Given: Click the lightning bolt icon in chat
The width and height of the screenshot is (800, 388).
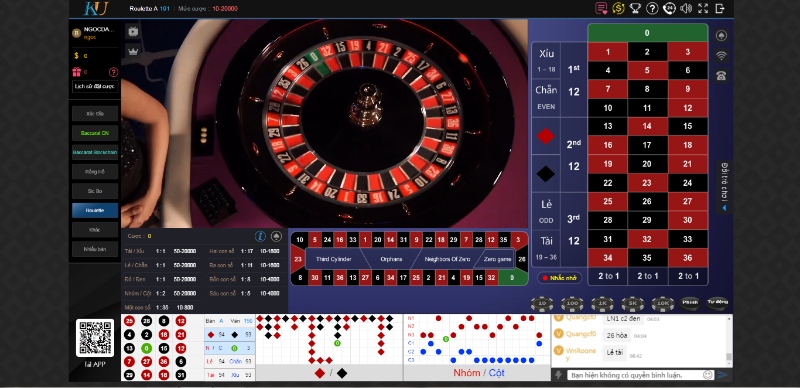Looking at the screenshot, I should point(559,375).
